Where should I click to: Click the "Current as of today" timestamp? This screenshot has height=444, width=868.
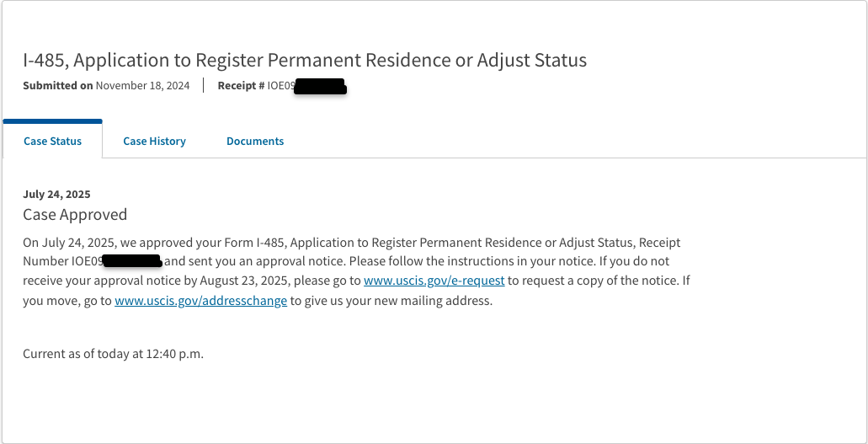114,354
